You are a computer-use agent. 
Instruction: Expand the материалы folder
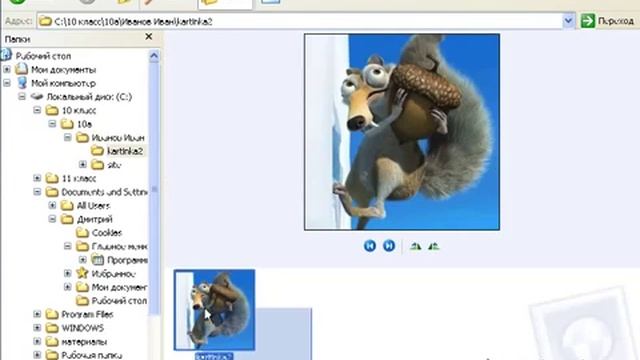37,342
